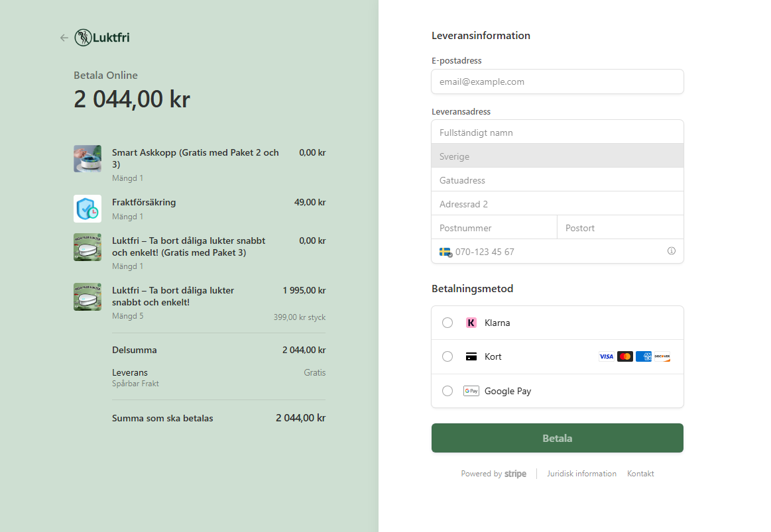This screenshot has width=771, height=532.
Task: Select Kort payment radio button
Action: [x=447, y=356]
